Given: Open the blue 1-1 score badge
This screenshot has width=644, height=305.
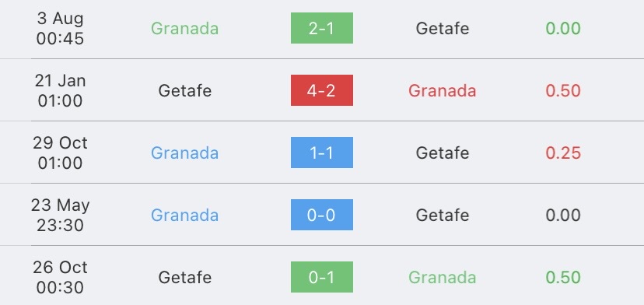Looking at the screenshot, I should pos(321,152).
